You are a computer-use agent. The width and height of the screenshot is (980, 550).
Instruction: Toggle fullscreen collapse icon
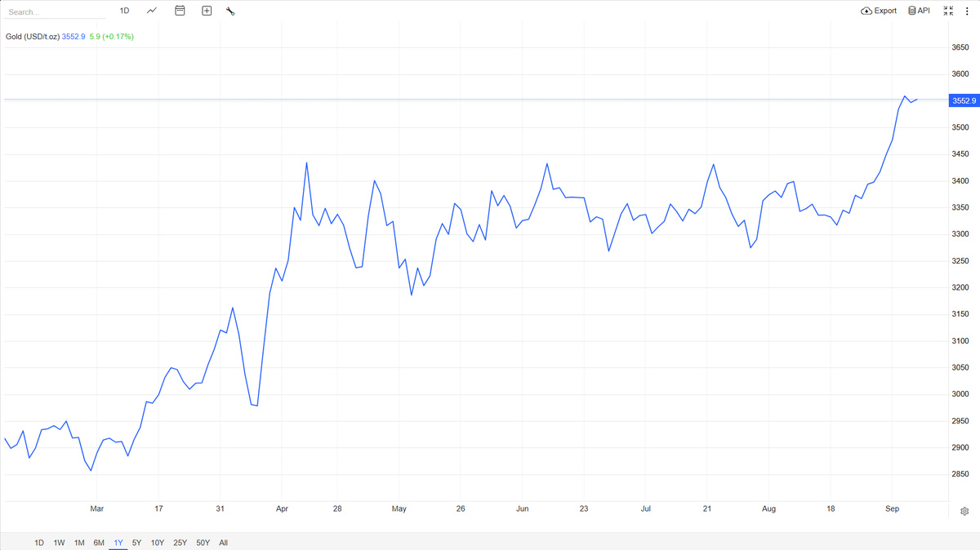click(x=948, y=11)
